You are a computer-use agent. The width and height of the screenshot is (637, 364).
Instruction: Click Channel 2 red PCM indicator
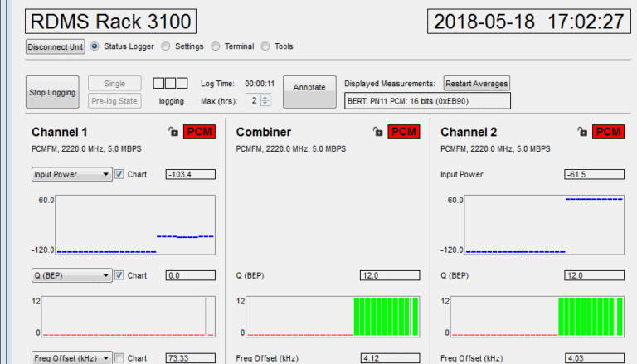point(608,132)
